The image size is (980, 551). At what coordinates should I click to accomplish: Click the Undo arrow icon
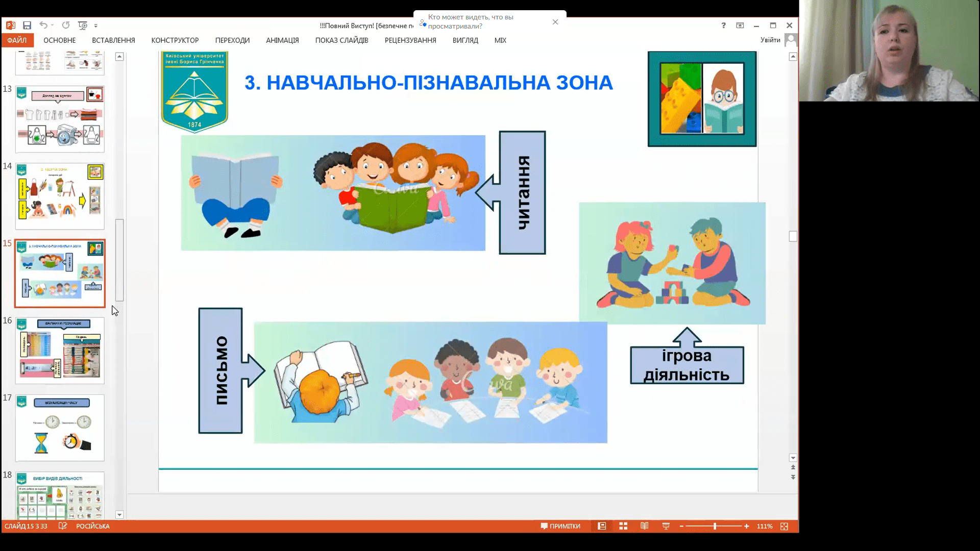43,26
